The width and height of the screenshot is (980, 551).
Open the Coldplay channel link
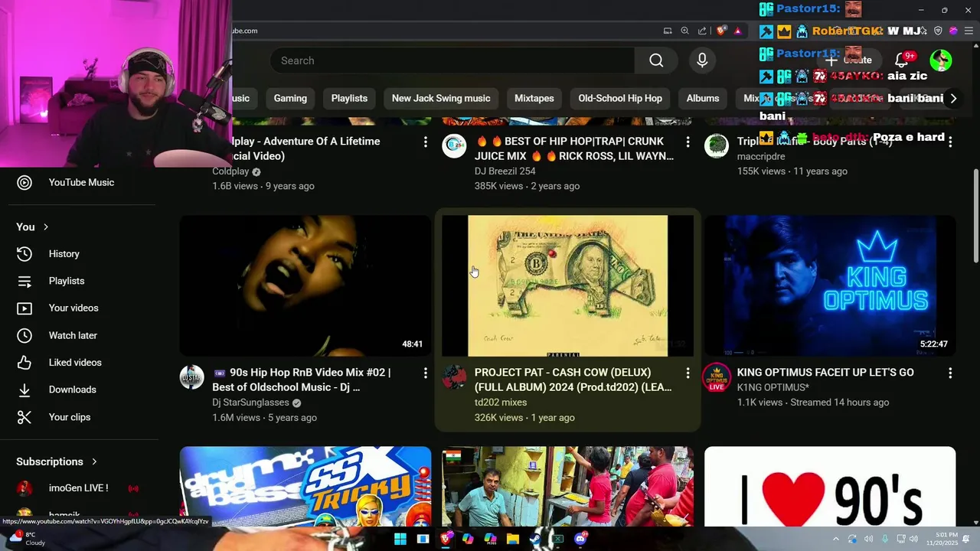coord(230,171)
